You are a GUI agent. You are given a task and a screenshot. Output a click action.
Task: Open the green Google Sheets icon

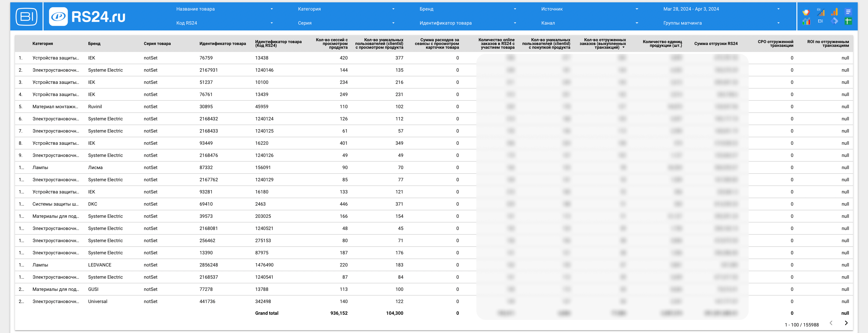point(848,21)
